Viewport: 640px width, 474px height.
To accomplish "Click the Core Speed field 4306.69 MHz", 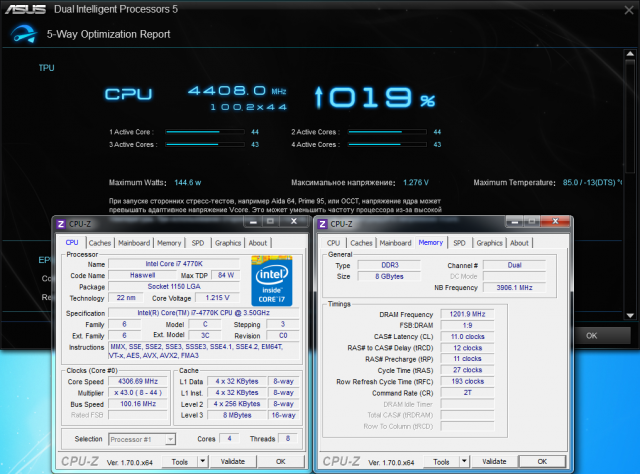I will (138, 381).
